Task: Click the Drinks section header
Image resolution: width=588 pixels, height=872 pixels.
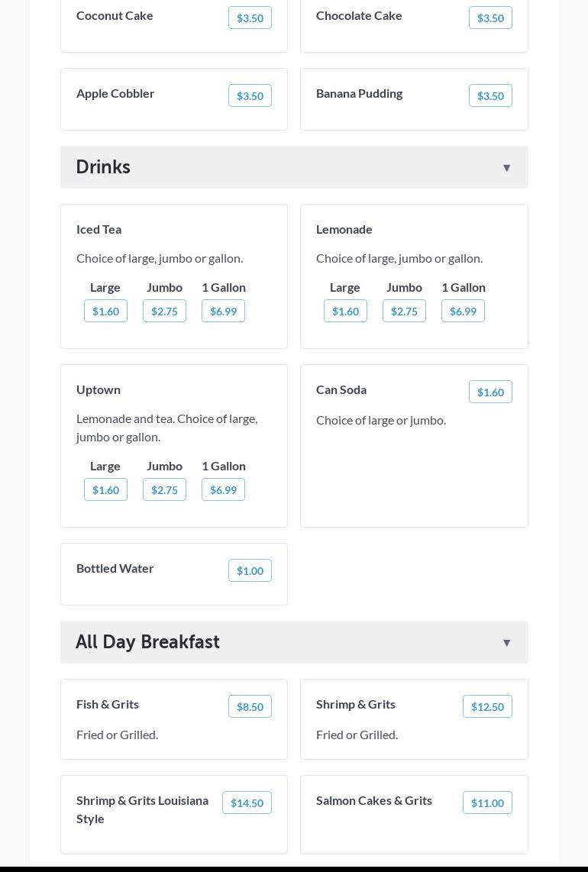Action: pos(103,167)
